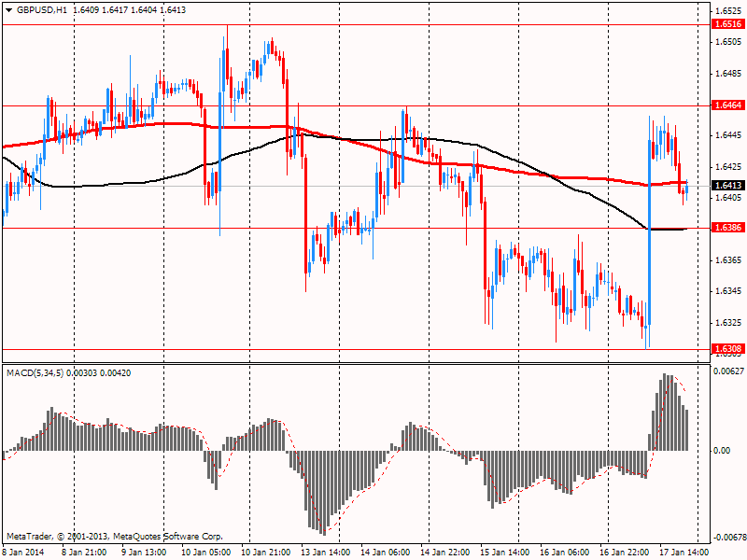Select the 8 Jan 21:00 time axis label
747x560 pixels.
point(84,553)
